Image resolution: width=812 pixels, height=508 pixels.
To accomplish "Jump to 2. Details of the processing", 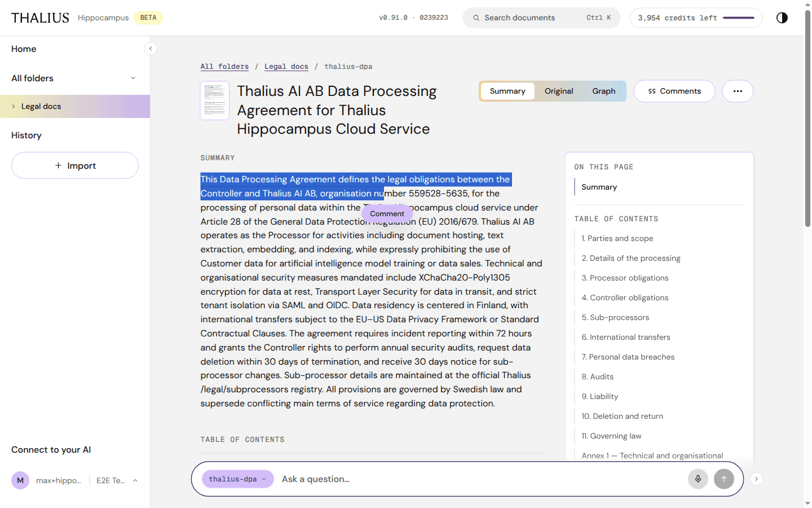I will (x=631, y=259).
